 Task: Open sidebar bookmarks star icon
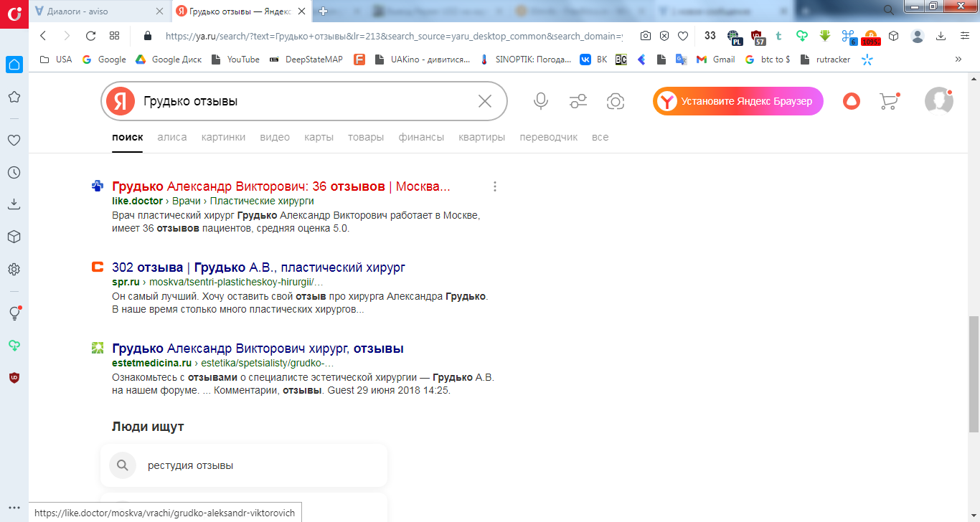pyautogui.click(x=14, y=97)
